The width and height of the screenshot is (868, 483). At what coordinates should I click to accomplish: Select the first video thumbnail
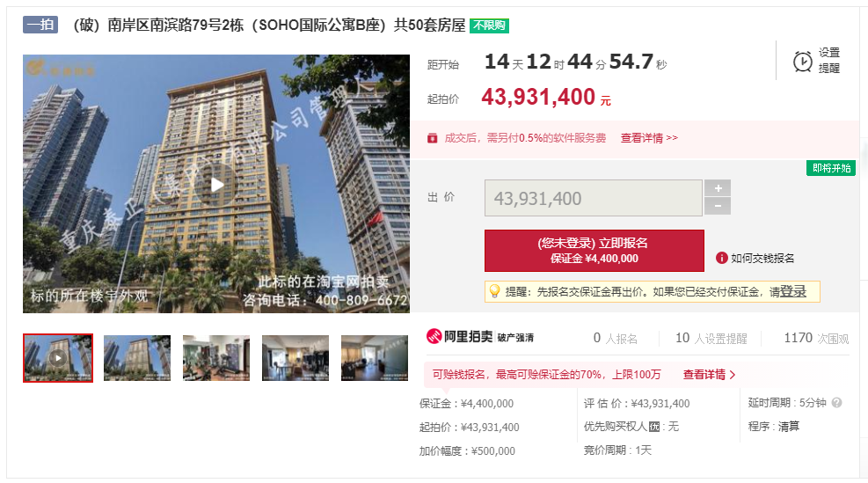[58, 358]
